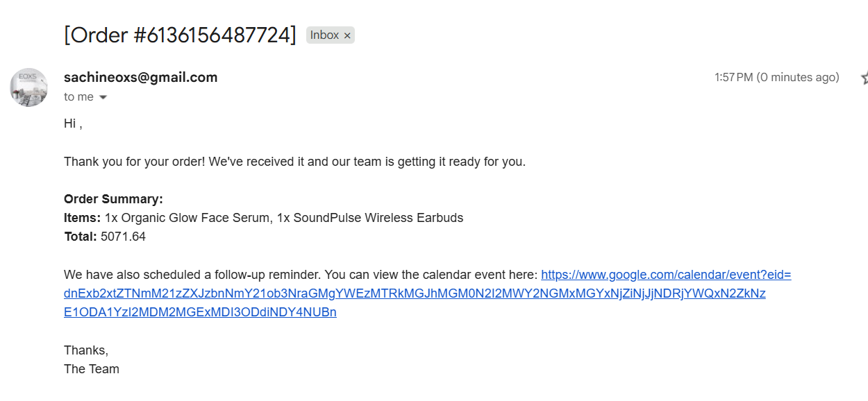
Task: Click "The Team" signature text
Action: click(x=92, y=369)
